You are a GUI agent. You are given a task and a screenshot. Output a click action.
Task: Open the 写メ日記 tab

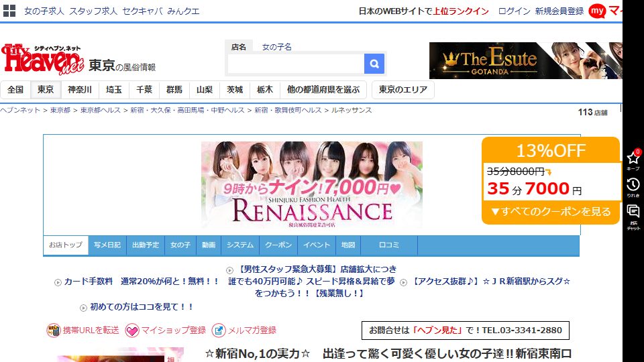tap(107, 245)
